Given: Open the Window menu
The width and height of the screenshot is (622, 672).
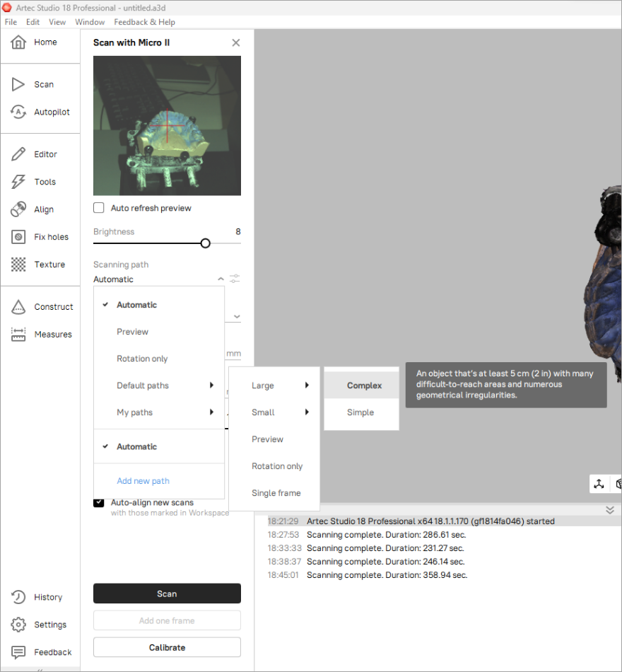Looking at the screenshot, I should 90,22.
